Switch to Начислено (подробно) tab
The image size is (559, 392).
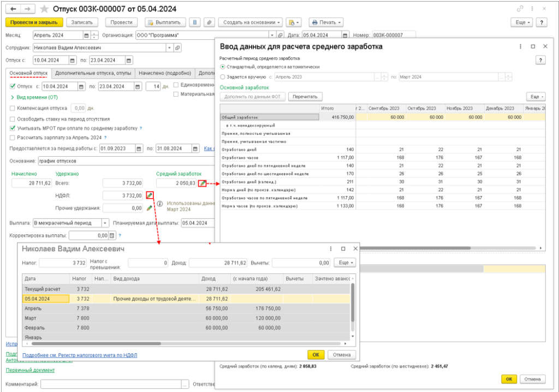(x=164, y=73)
